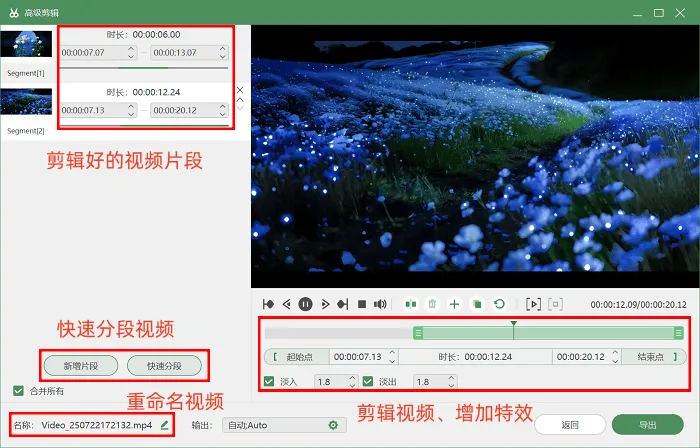Step forward one frame
This screenshot has height=448, width=700.
click(x=325, y=304)
